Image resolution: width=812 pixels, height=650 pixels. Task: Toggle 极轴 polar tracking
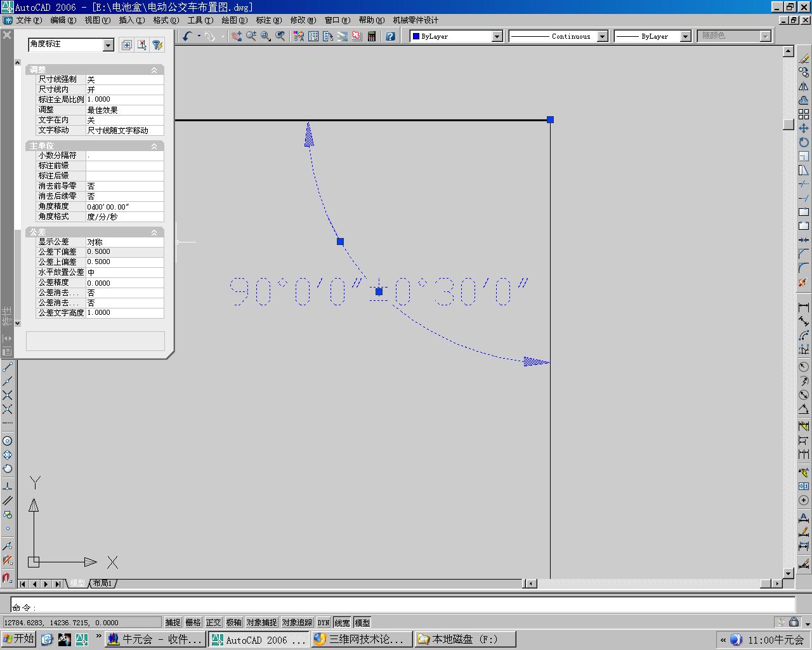click(234, 623)
